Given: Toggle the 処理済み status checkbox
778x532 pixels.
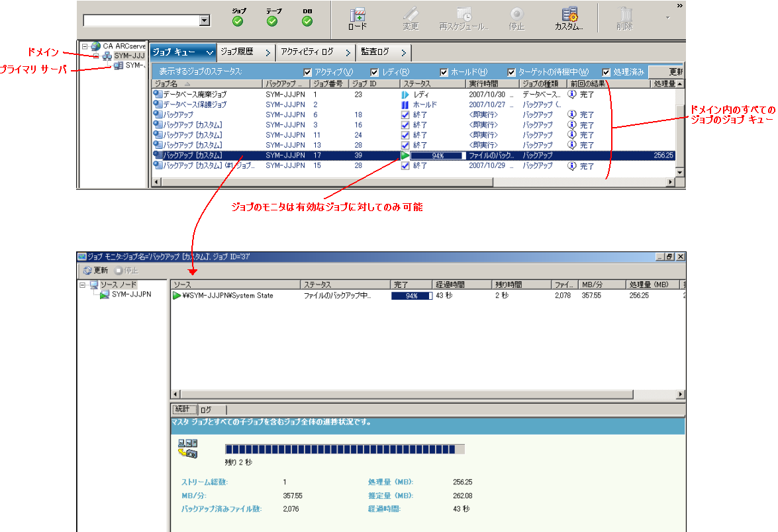Looking at the screenshot, I should pyautogui.click(x=607, y=72).
